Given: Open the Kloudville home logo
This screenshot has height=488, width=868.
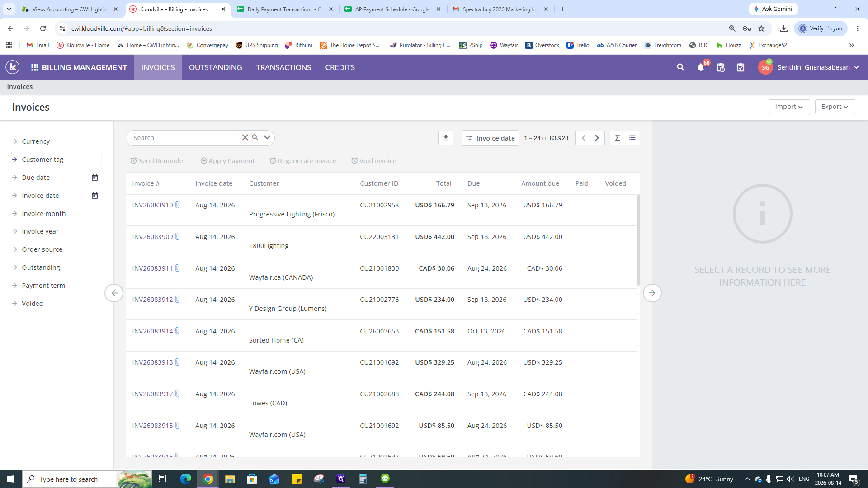Looking at the screenshot, I should (13, 67).
